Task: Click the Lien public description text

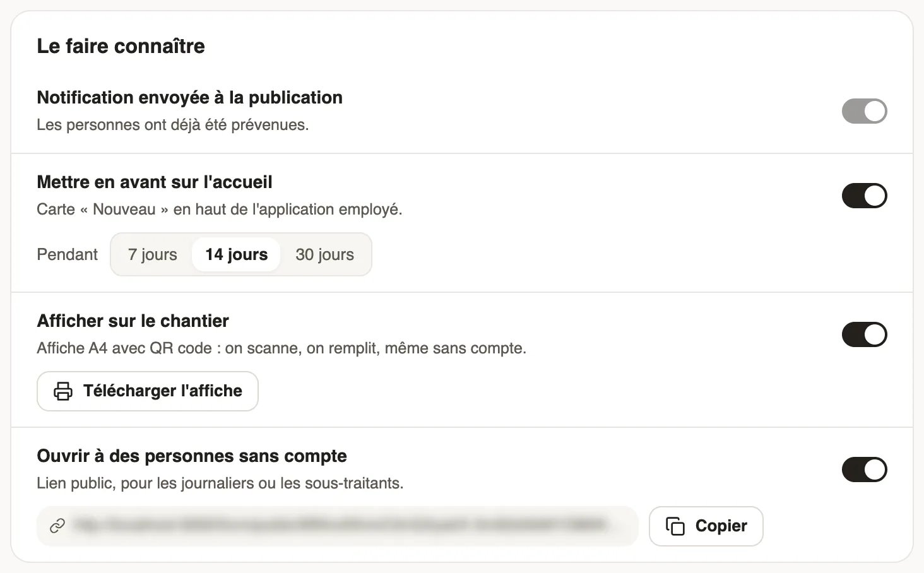Action: point(220,483)
